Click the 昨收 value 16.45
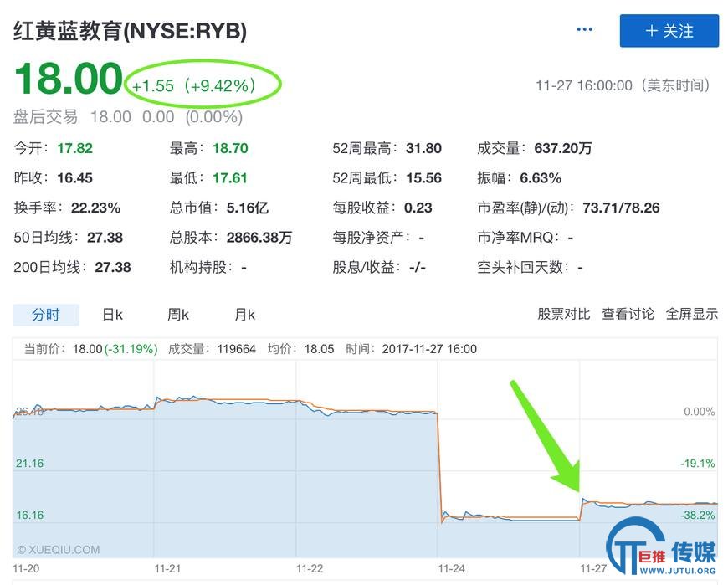Viewport: 728px width, 585px height. 74,178
